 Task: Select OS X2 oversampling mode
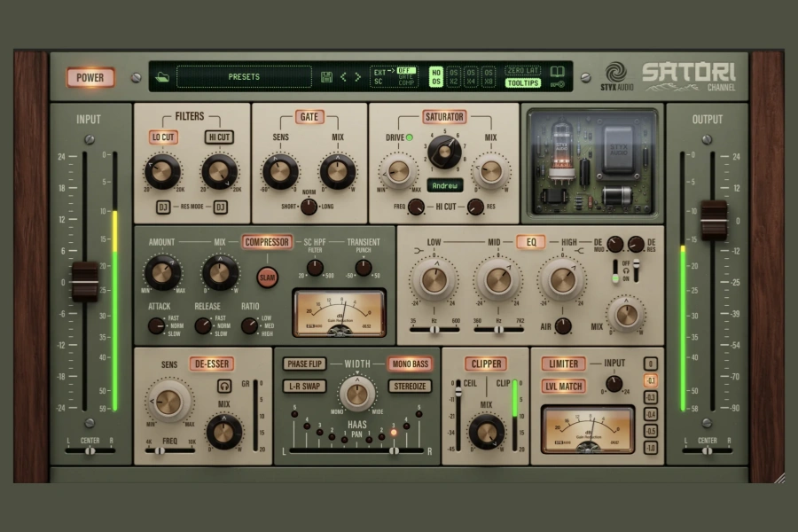pos(453,77)
